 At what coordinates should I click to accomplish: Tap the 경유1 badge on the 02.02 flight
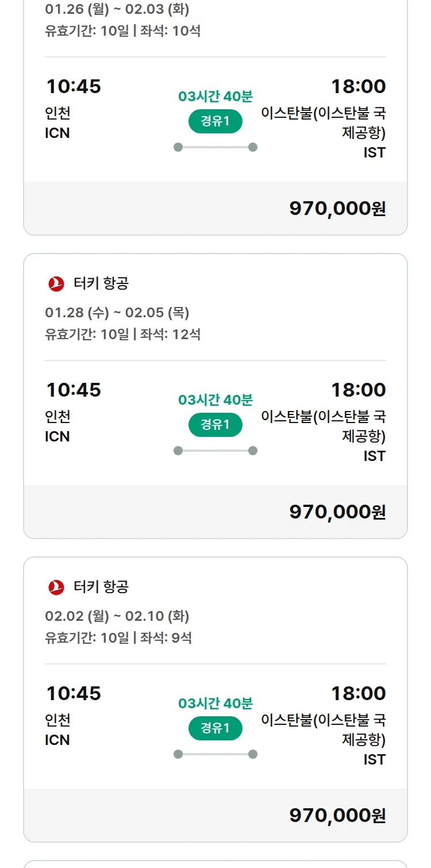pos(215,728)
